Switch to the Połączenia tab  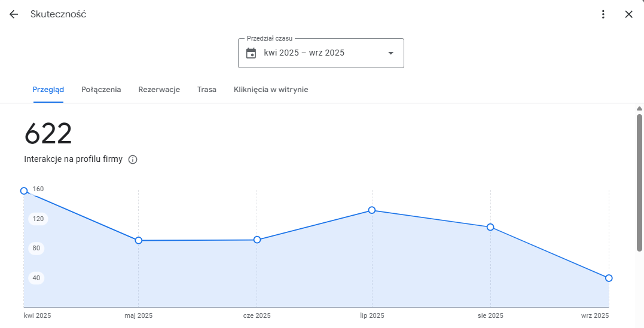[x=101, y=90]
